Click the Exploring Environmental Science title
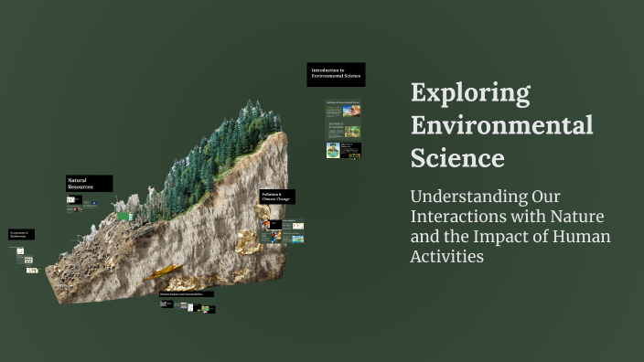Image resolution: width=644 pixels, height=362 pixels. click(x=501, y=124)
